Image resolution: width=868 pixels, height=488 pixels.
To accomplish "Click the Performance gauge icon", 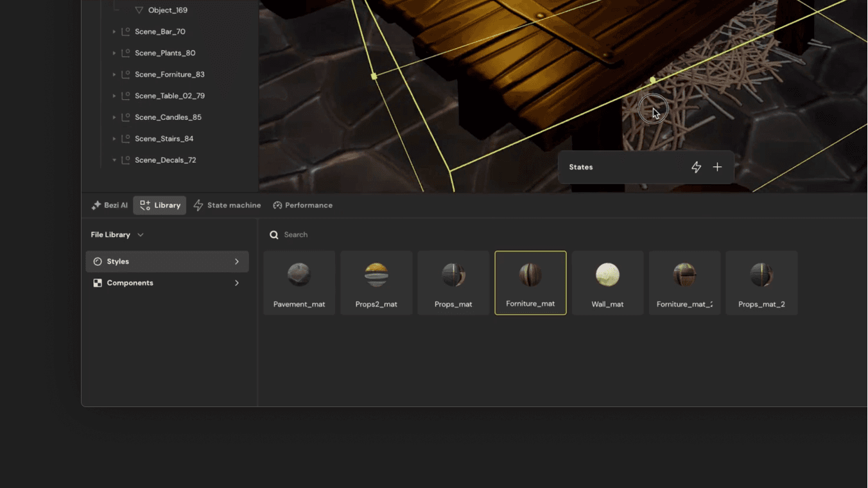I will [x=277, y=205].
